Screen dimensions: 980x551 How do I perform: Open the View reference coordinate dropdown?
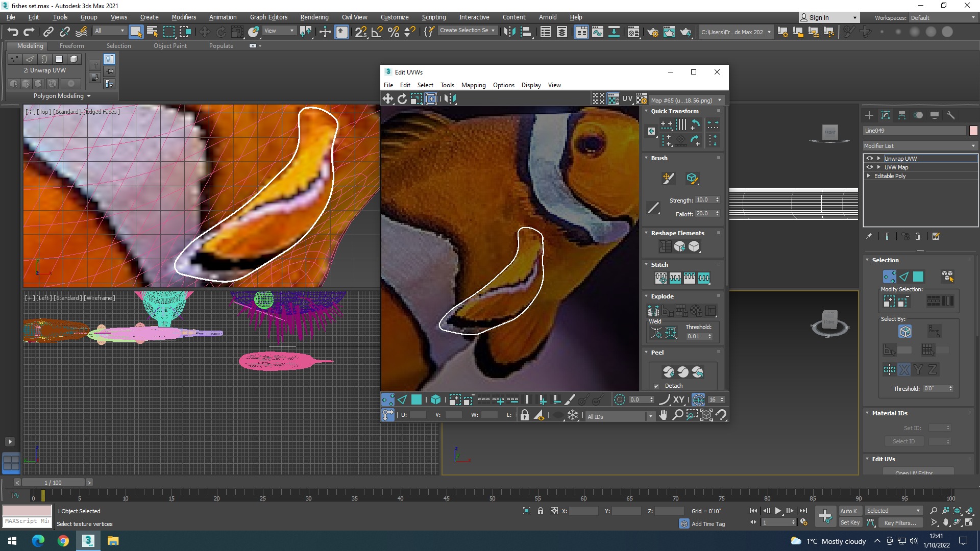tap(279, 31)
